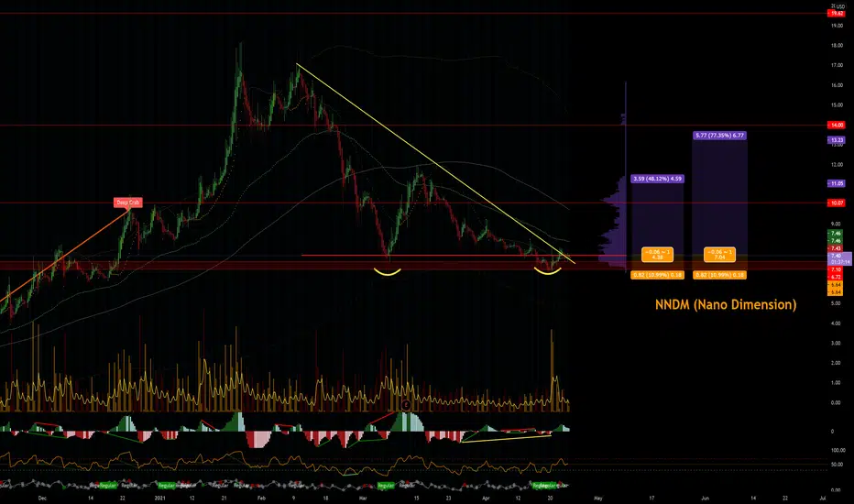Click the 13.23 purple price label
The width and height of the screenshot is (854, 504).
(x=836, y=140)
